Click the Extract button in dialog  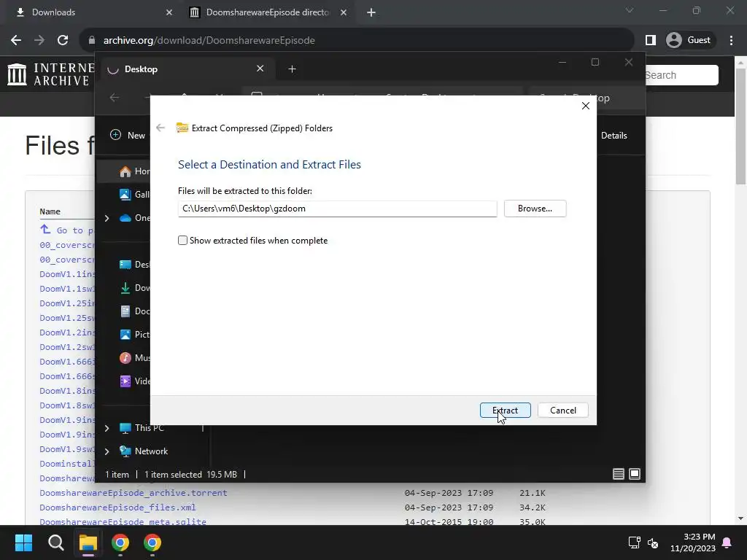point(505,410)
